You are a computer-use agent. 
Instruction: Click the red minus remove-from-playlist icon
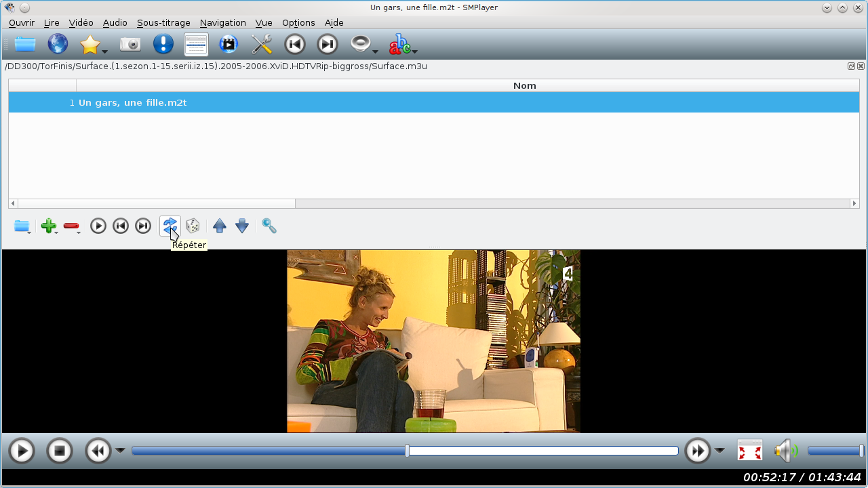pos(71,226)
